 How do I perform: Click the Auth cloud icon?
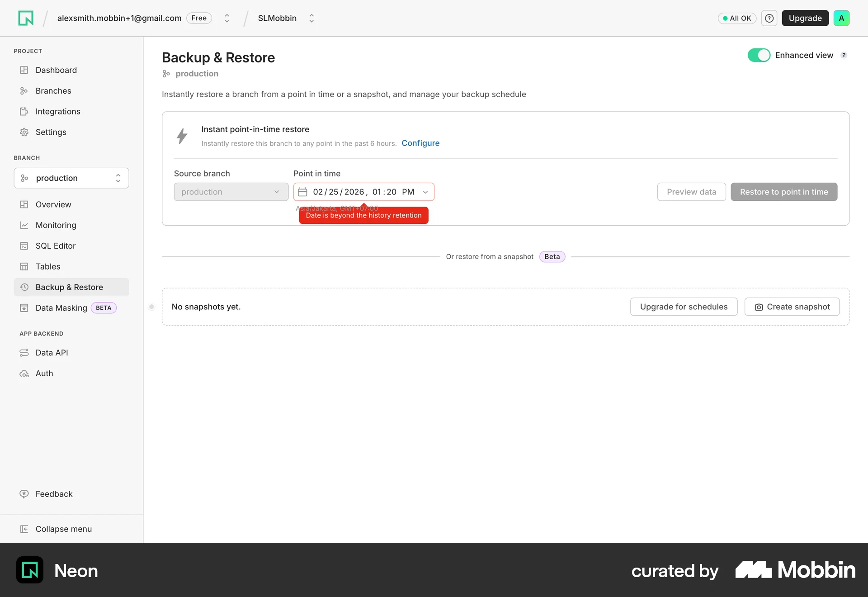tap(24, 374)
